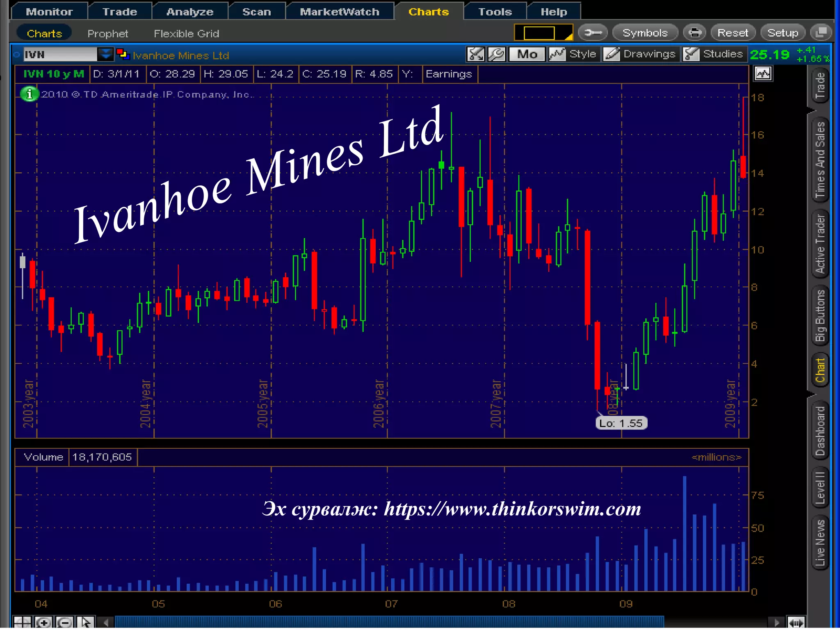The height and width of the screenshot is (630, 840).
Task: Open the Trade sidebar tab
Action: 820,85
